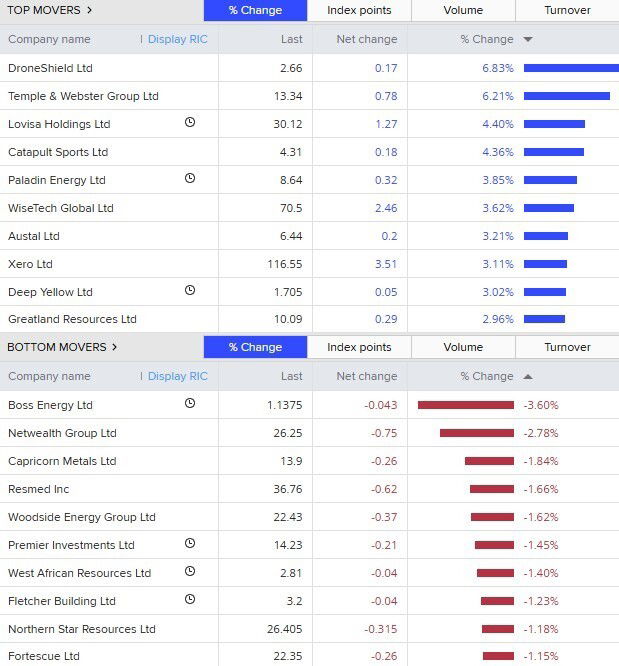Sort Top Movers by % Change arrow

coord(528,39)
